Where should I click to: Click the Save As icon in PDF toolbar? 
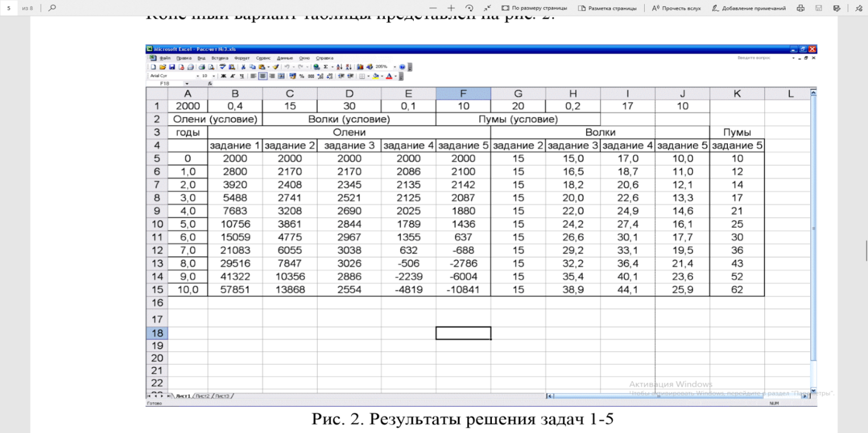[837, 8]
